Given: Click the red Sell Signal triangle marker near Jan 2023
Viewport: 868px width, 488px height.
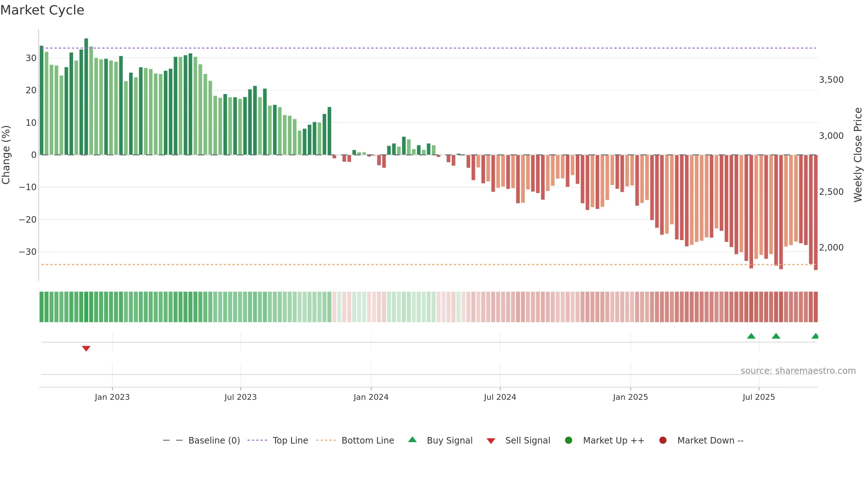Looking at the screenshot, I should point(86,348).
